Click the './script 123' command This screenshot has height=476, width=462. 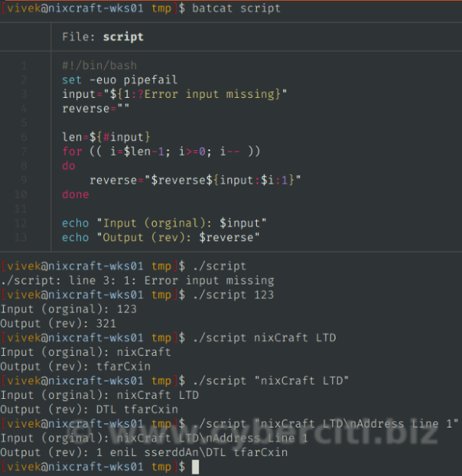click(x=233, y=295)
